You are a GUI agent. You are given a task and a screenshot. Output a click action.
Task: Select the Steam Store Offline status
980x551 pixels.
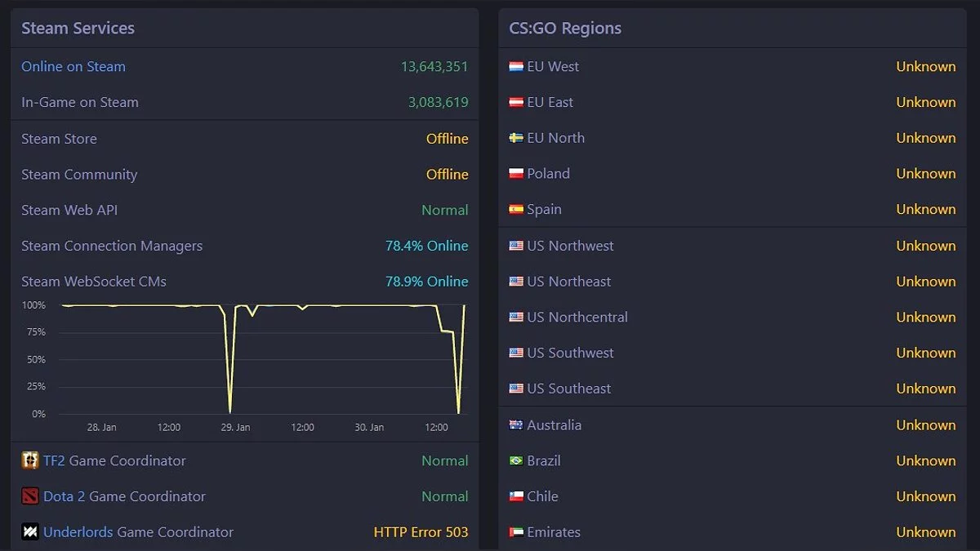447,139
